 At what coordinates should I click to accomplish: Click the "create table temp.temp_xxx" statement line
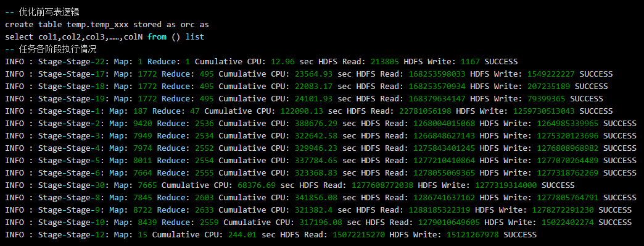(107, 25)
